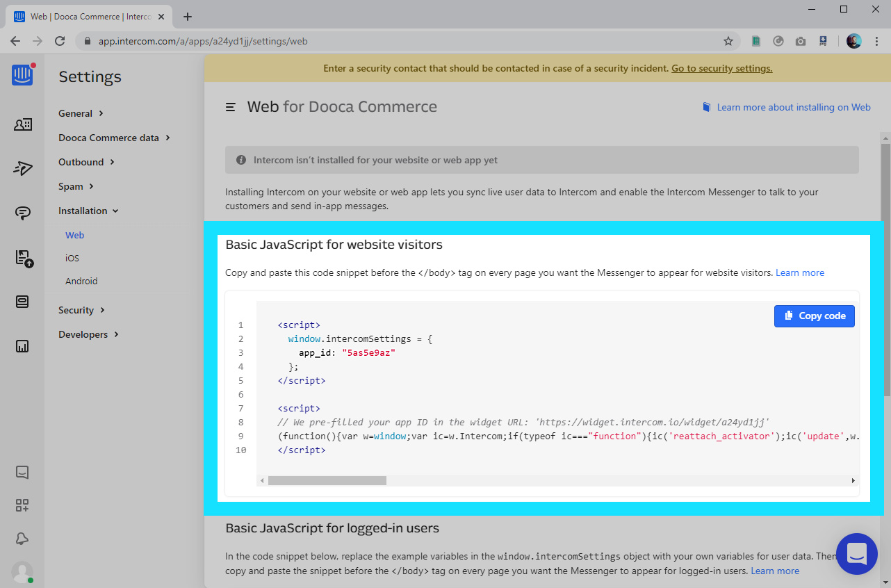Expand the Dooca Commerce data section
This screenshot has height=588, width=891.
(x=115, y=138)
